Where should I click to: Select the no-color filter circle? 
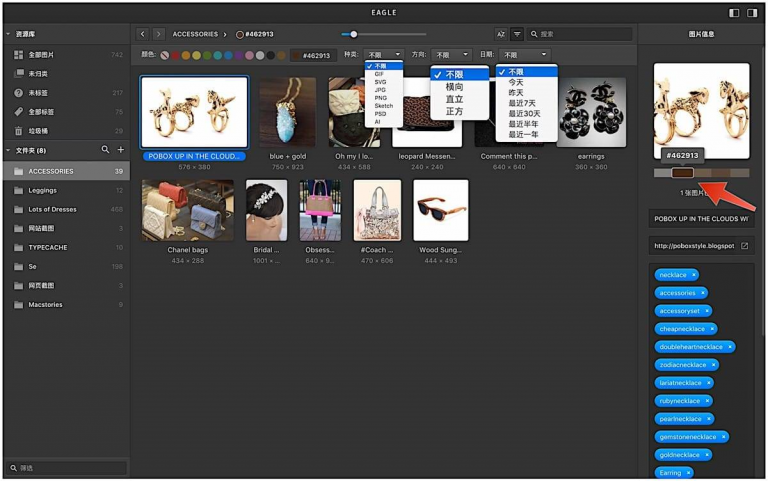165,55
